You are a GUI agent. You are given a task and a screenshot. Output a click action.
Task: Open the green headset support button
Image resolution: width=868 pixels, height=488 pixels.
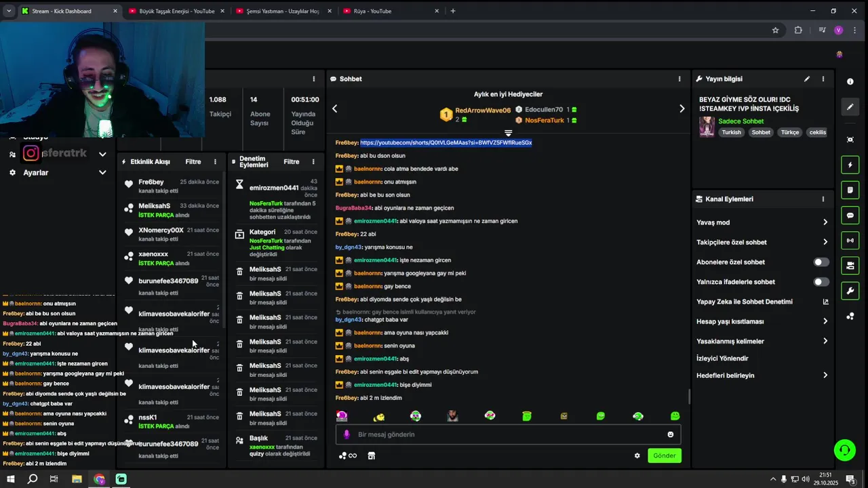coord(844,450)
